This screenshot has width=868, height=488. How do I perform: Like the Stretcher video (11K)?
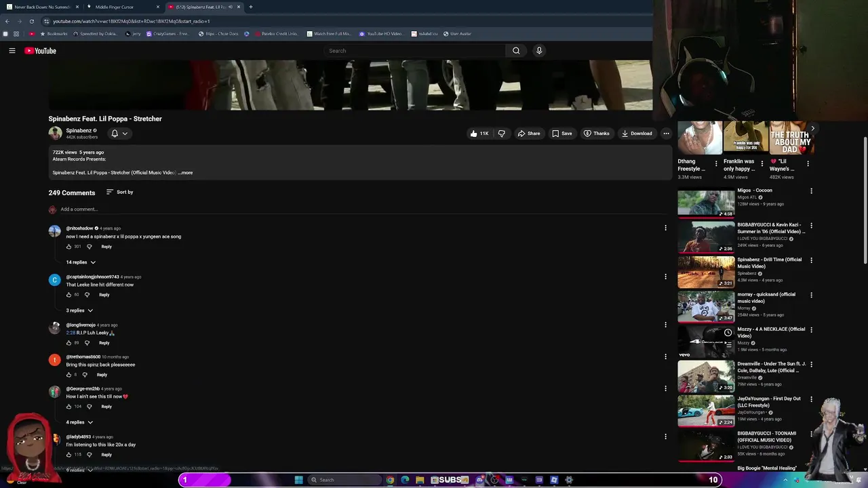(x=479, y=134)
